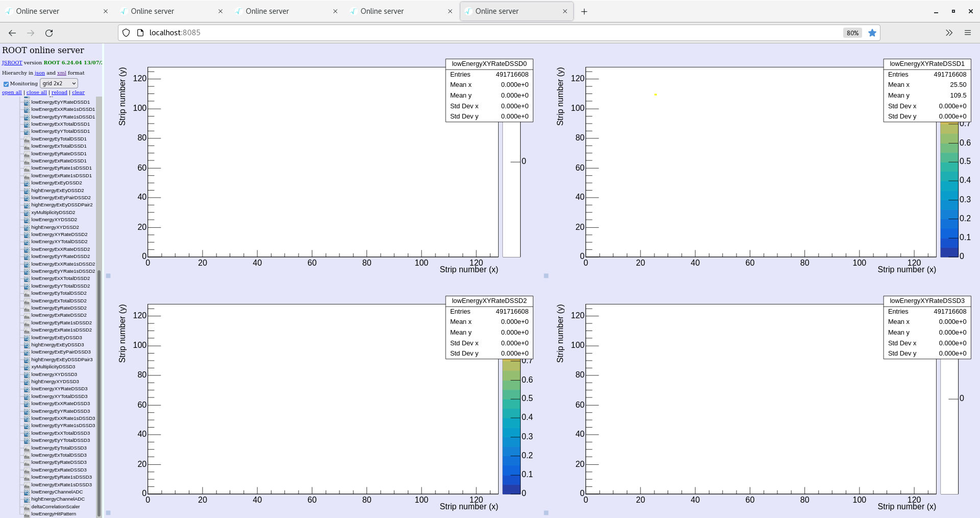Show more toolbar items via double chevron
Image resolution: width=980 pixels, height=518 pixels.
949,33
